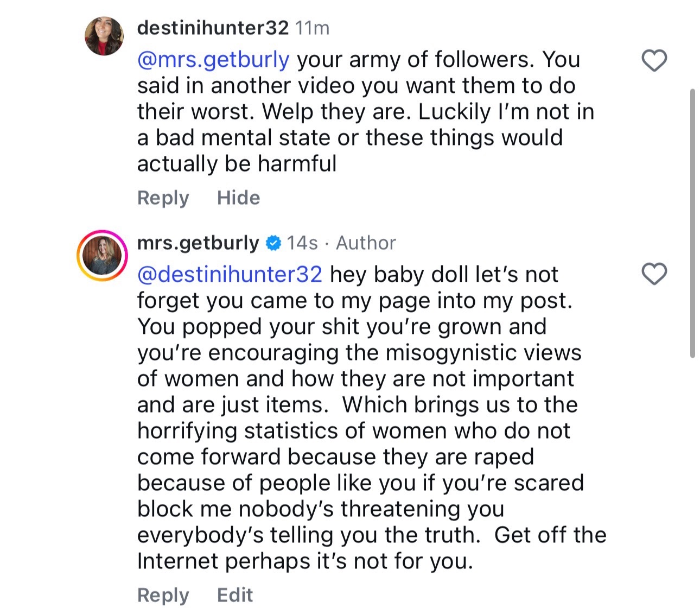The height and width of the screenshot is (608, 700).
Task: Tap the comment text starting 'your army of followers'
Action: click(x=366, y=111)
